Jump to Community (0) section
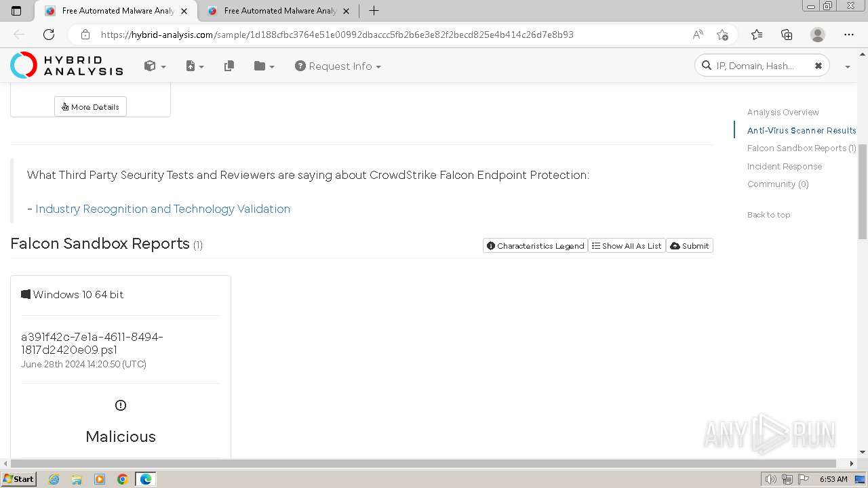 point(778,184)
